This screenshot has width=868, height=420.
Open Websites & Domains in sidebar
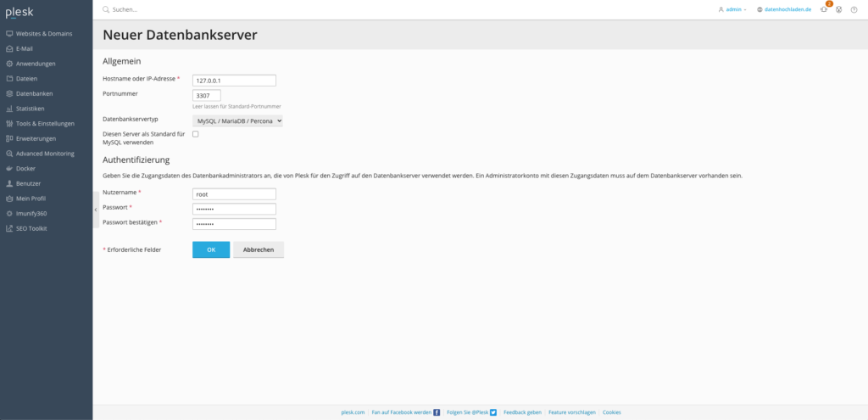pyautogui.click(x=44, y=34)
